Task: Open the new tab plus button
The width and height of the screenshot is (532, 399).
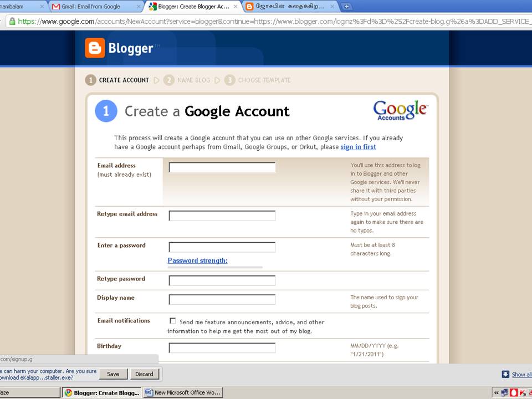Action: coord(346,6)
